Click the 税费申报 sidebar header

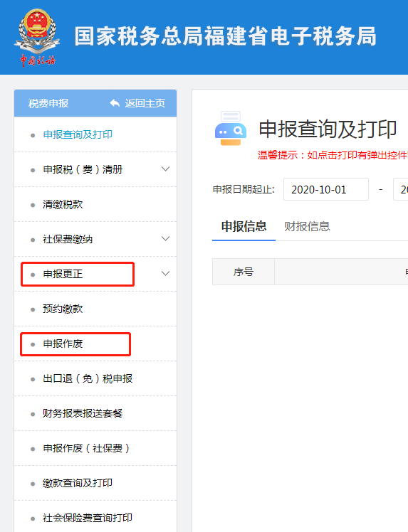tap(48, 103)
